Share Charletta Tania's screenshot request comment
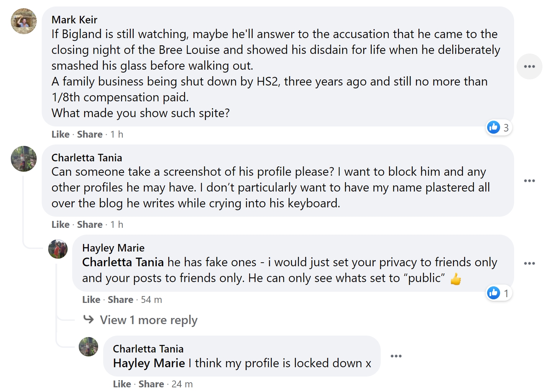545x392 pixels. click(90, 225)
